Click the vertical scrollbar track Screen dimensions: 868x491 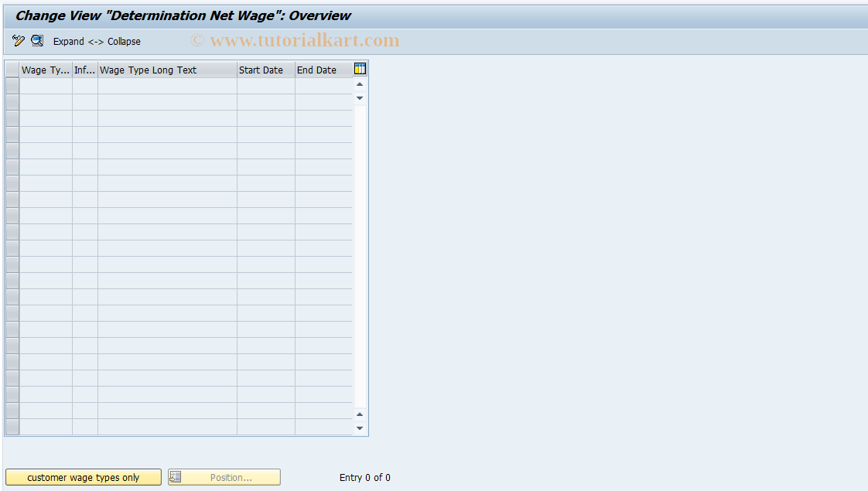pos(360,256)
